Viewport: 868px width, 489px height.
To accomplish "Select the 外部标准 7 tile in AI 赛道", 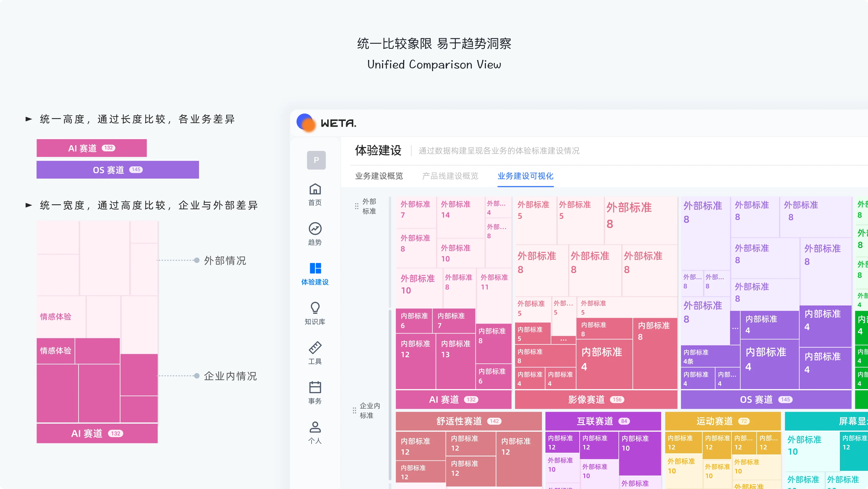I will pos(416,213).
